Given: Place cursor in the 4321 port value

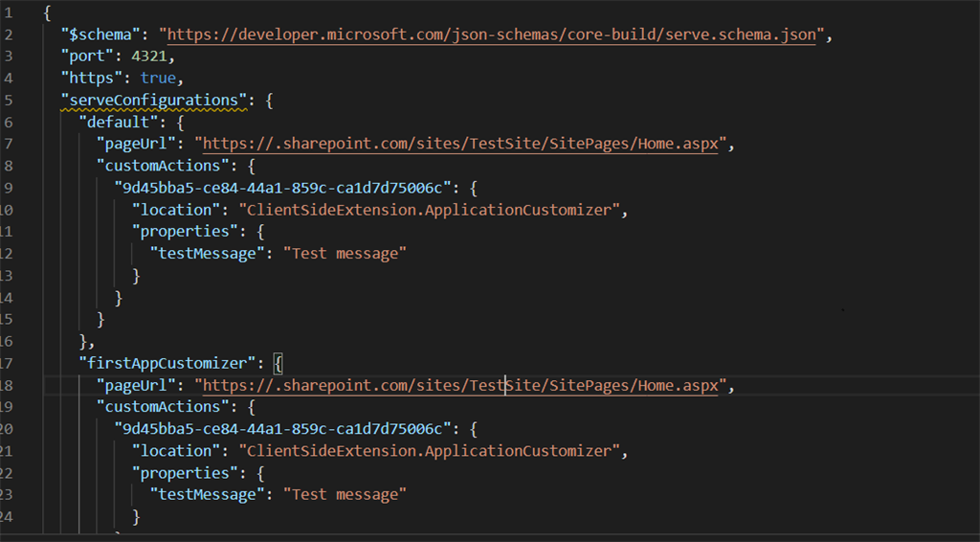Looking at the screenshot, I should click(148, 56).
